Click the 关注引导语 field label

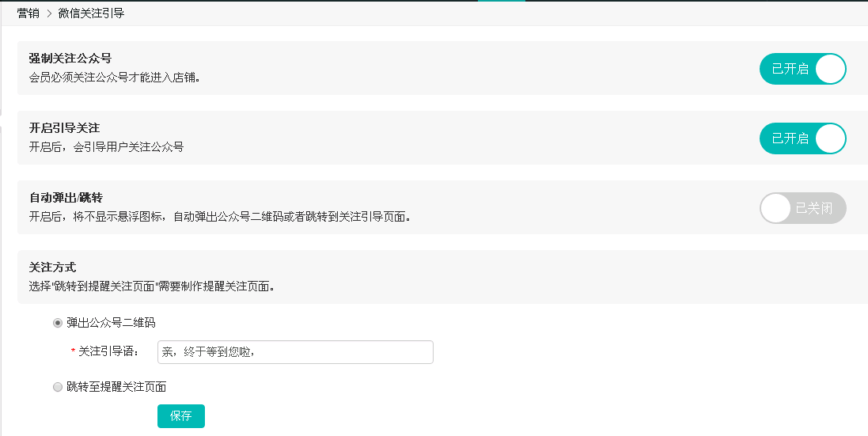click(x=108, y=352)
